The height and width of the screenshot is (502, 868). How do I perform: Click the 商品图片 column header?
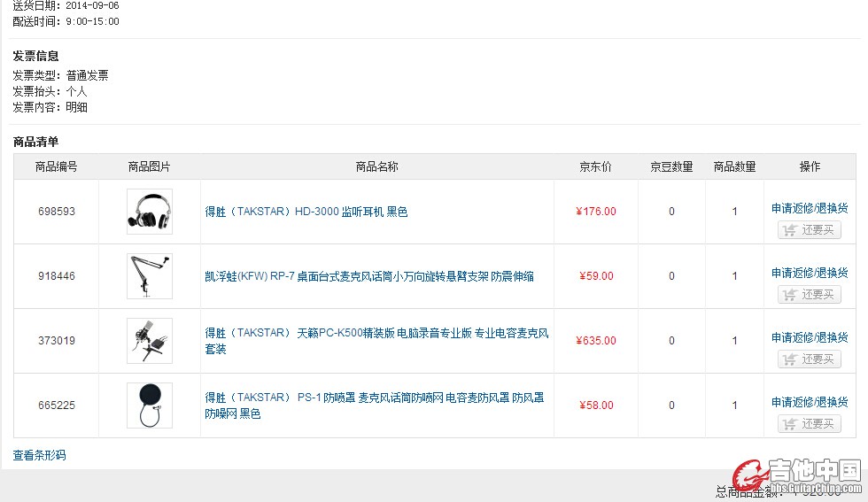click(x=150, y=166)
